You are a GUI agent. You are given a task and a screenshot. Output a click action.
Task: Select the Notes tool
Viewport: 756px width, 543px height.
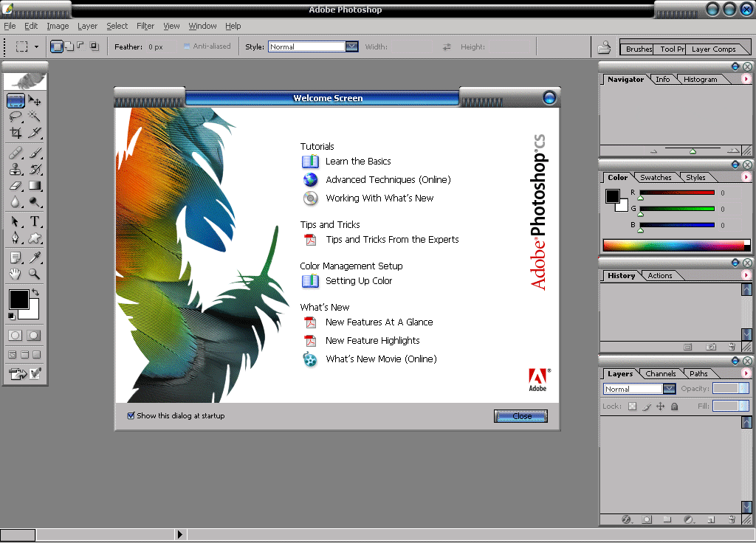[16, 257]
